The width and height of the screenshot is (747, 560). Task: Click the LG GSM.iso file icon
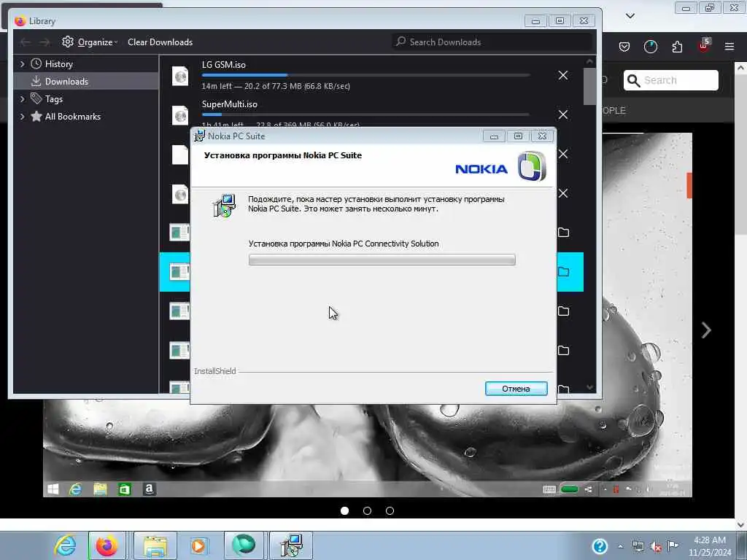pos(180,76)
